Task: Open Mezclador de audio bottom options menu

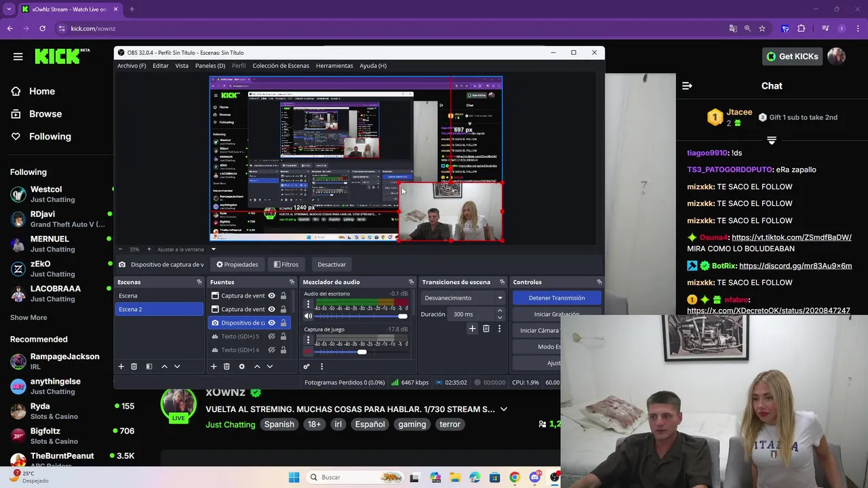Action: tap(321, 367)
